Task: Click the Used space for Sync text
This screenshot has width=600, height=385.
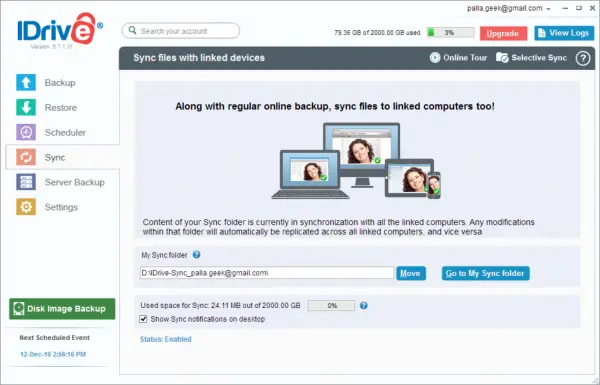Action: [x=220, y=305]
